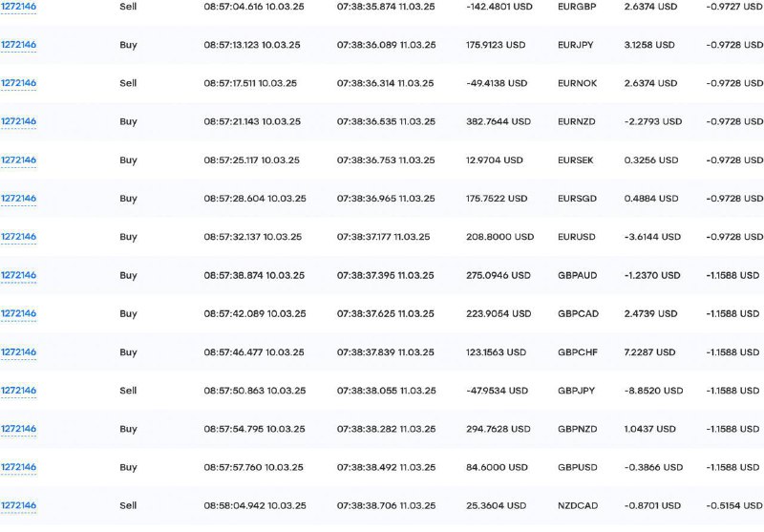Open account link 1272146 in GBPAUD row
The image size is (764, 532).
click(18, 276)
